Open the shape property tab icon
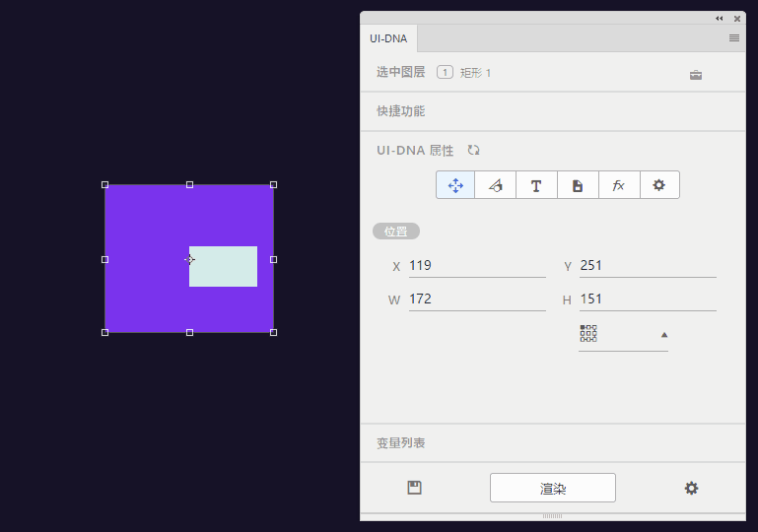Image resolution: width=758 pixels, height=532 pixels. point(496,185)
